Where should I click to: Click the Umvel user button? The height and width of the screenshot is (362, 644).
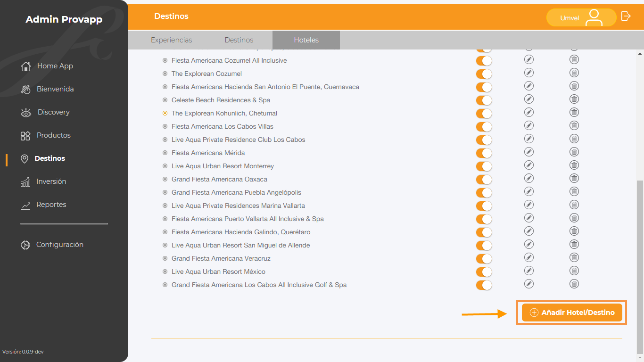coord(581,17)
